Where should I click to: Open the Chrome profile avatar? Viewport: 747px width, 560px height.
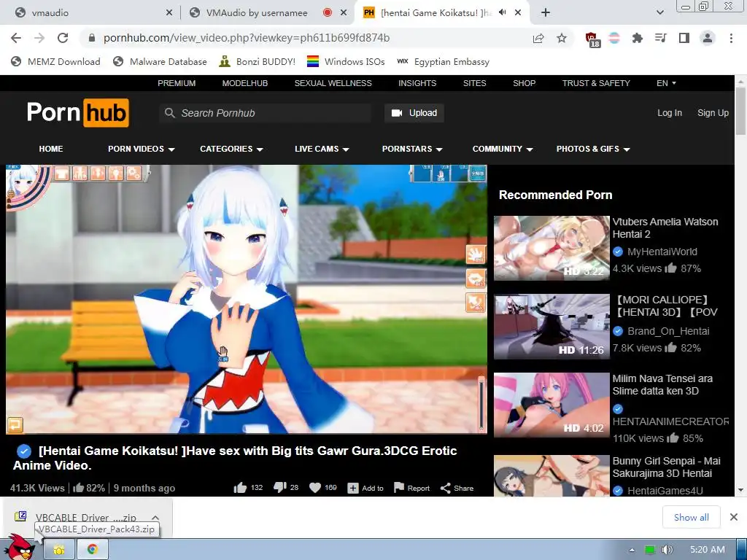(708, 38)
